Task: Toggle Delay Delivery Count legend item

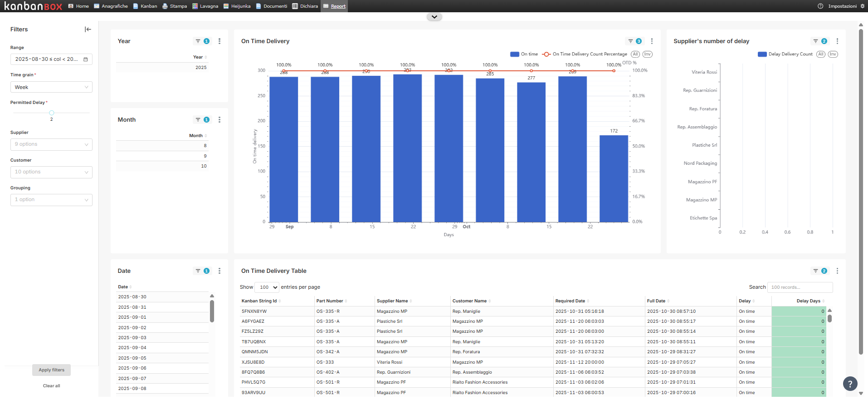Action: click(785, 54)
